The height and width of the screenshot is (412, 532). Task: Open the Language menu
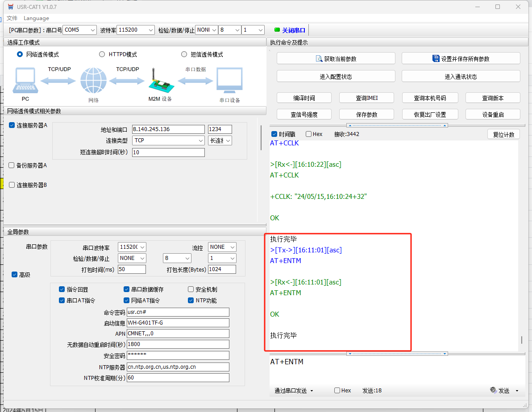pos(36,18)
